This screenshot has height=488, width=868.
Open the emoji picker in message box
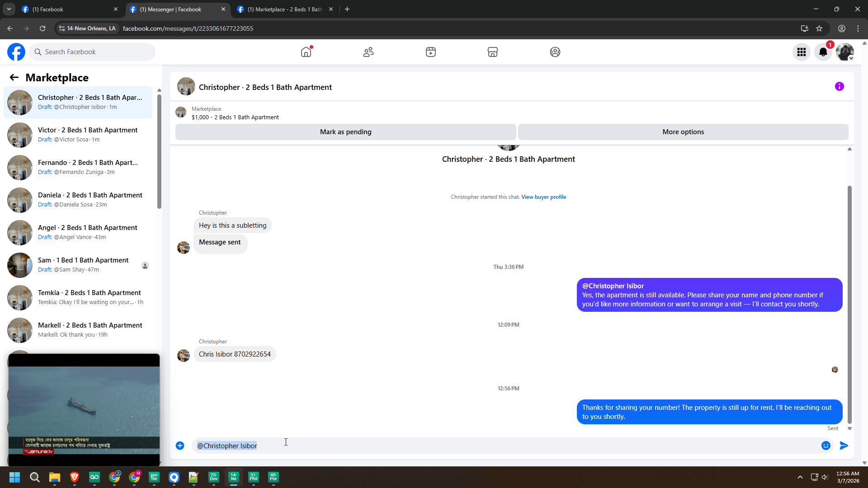point(826,446)
